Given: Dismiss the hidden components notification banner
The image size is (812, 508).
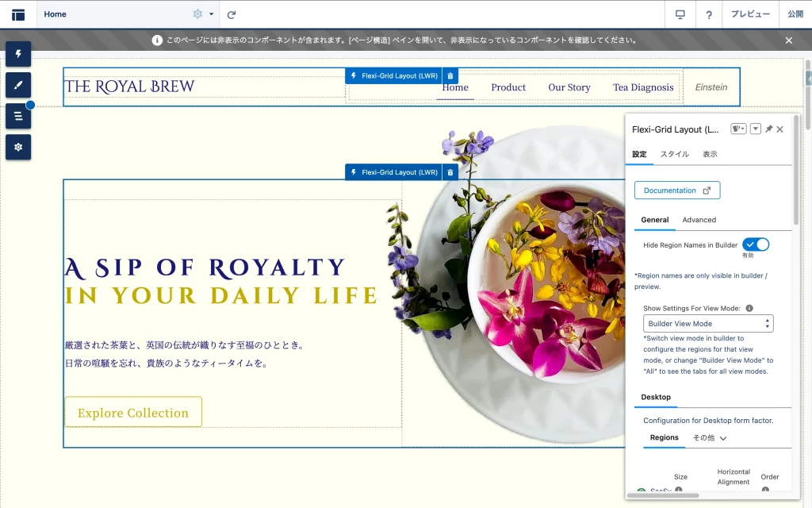Looking at the screenshot, I should [x=788, y=40].
